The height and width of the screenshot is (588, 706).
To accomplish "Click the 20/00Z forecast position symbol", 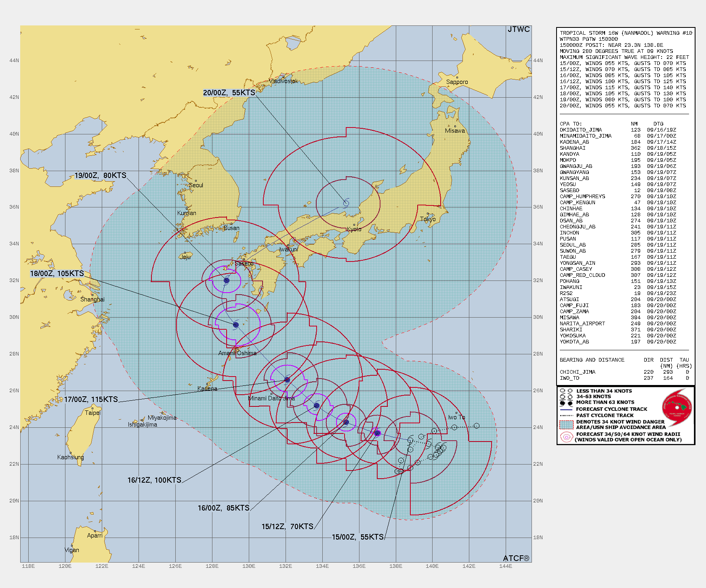I will pyautogui.click(x=346, y=203).
